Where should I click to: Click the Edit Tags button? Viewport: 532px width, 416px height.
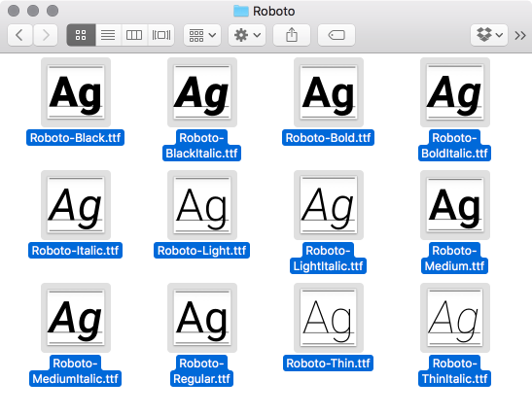(x=337, y=35)
